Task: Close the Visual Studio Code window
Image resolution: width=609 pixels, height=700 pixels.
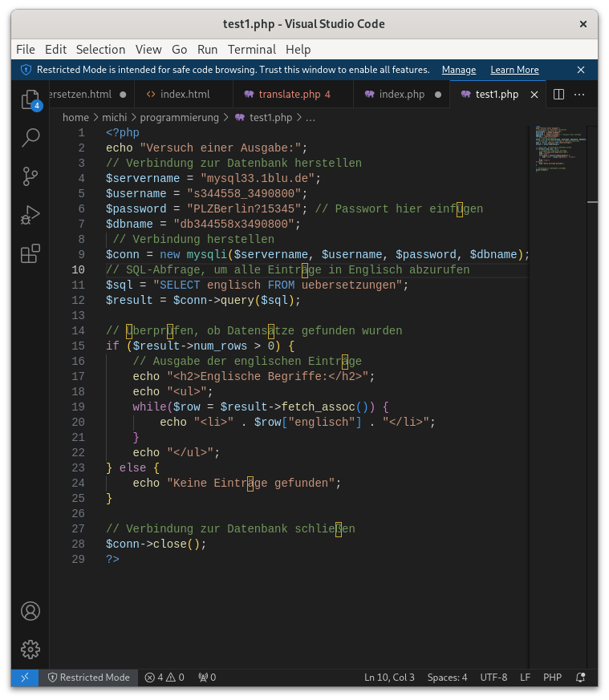Action: point(583,24)
